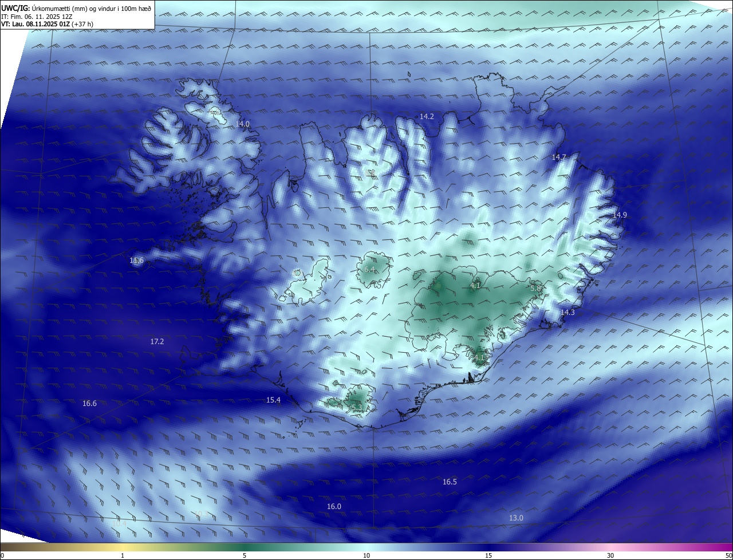This screenshot has height=560, width=733.
Task: Click the 14.2 value on the map
Action: [427, 116]
